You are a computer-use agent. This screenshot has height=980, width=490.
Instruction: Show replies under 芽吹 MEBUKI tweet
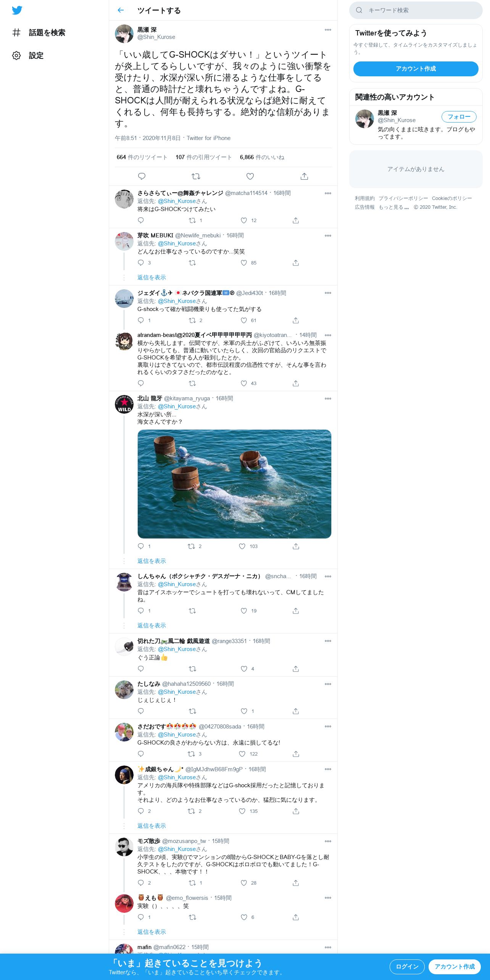tap(152, 277)
